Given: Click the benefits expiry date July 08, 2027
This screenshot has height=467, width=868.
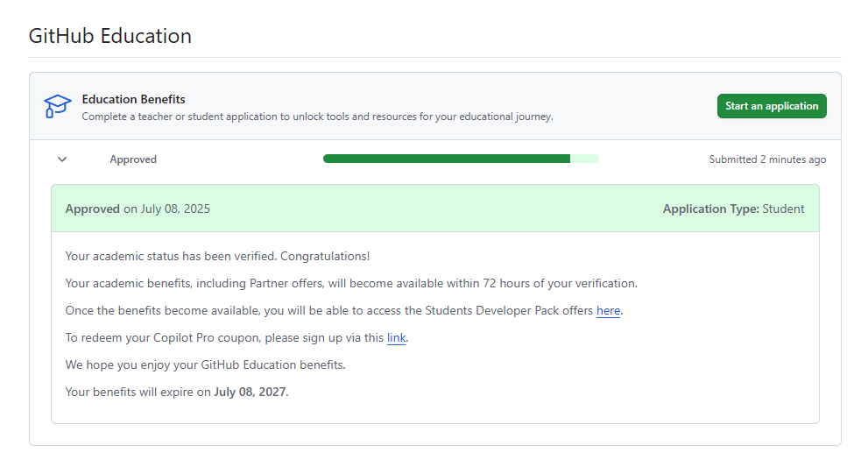Looking at the screenshot, I should [x=251, y=392].
